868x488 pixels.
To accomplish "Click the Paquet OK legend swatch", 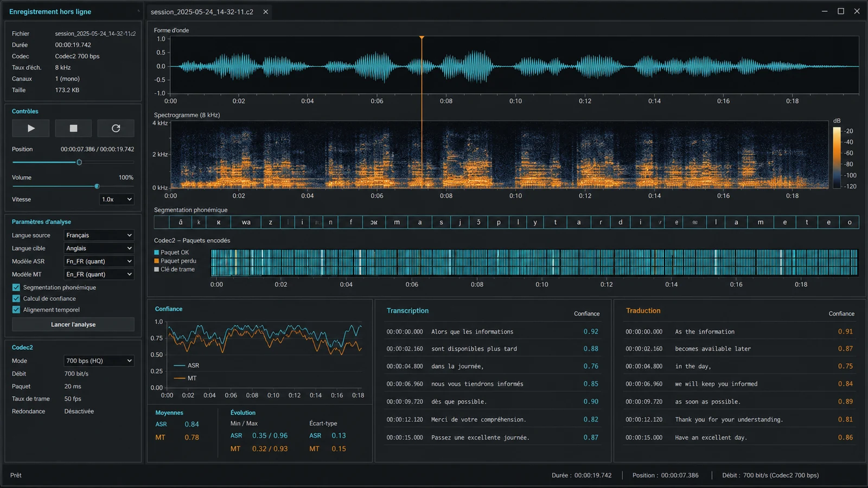I will [157, 253].
